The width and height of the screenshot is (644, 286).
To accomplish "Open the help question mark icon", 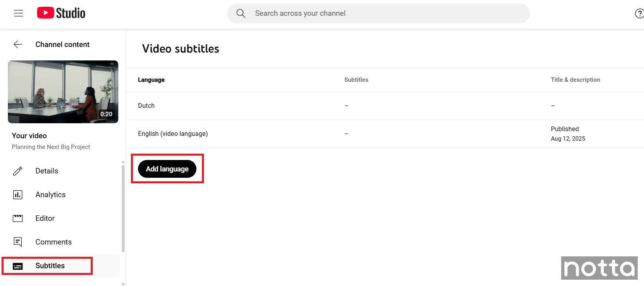I will pos(639,13).
